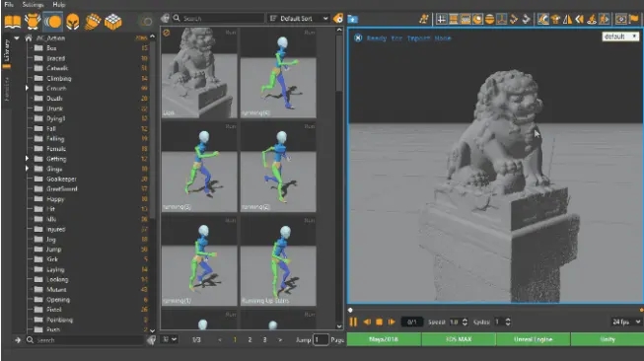Image resolution: width=644 pixels, height=361 pixels.
Task: Pause the animation playback
Action: coord(353,322)
